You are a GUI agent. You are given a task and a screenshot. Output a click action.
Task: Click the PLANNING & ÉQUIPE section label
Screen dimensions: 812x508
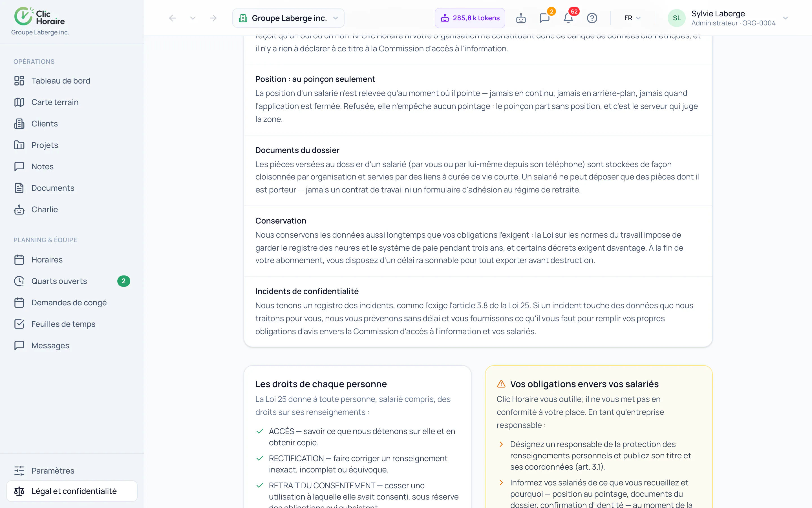pos(45,240)
